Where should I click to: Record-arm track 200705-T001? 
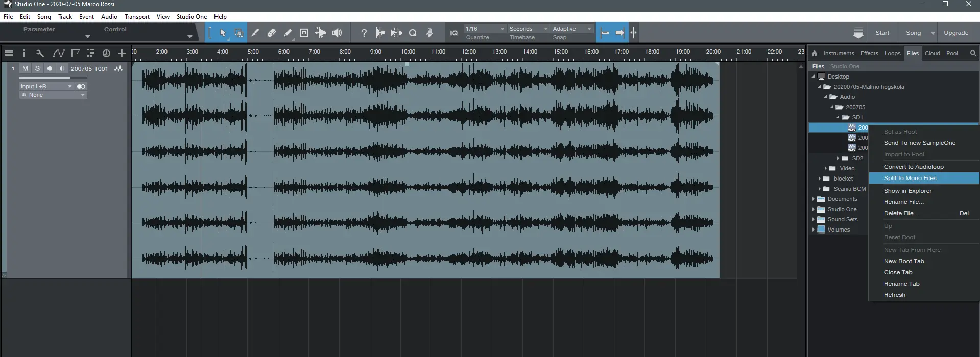(x=50, y=68)
